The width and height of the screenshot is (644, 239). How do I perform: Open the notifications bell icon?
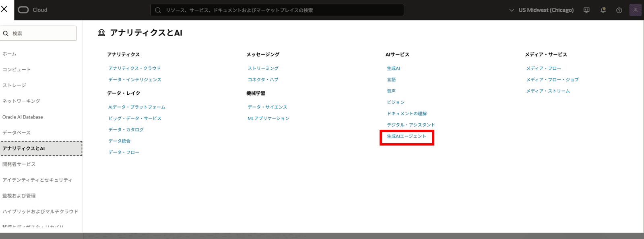(603, 10)
